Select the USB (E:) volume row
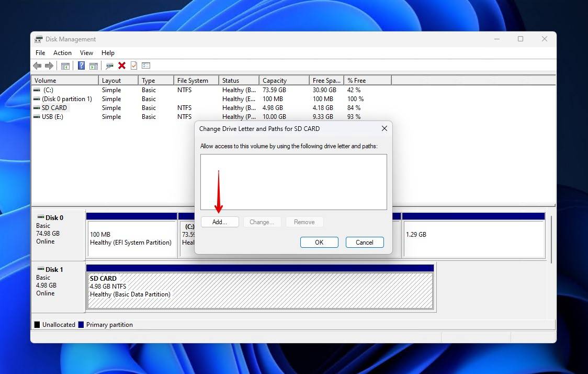This screenshot has height=374, width=588. pyautogui.click(x=212, y=117)
